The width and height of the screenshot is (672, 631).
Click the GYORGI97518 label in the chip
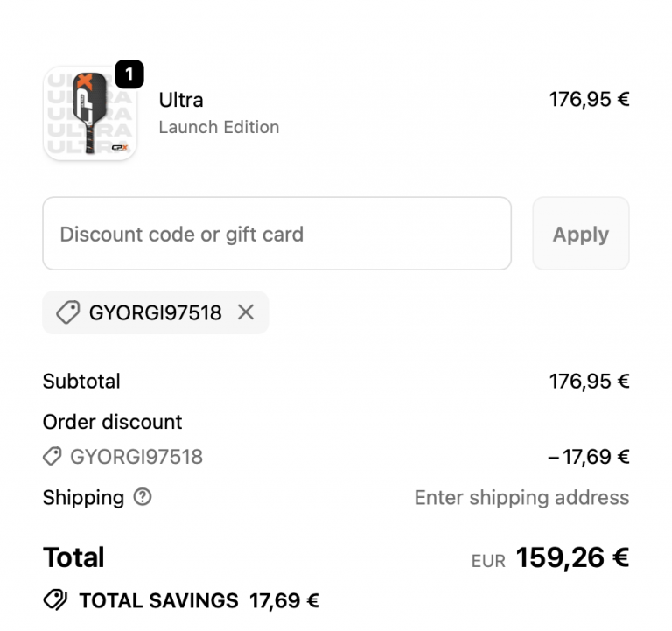[x=155, y=312]
